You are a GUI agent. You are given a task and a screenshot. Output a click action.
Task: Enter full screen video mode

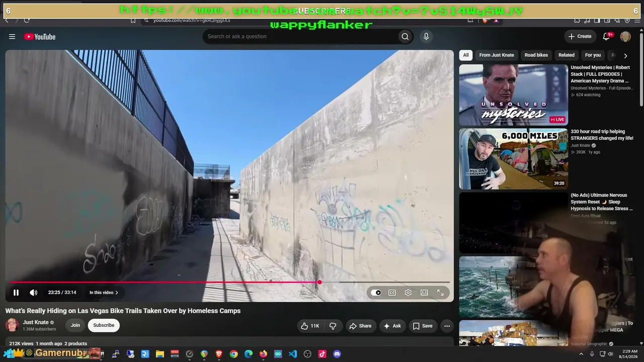tap(440, 293)
